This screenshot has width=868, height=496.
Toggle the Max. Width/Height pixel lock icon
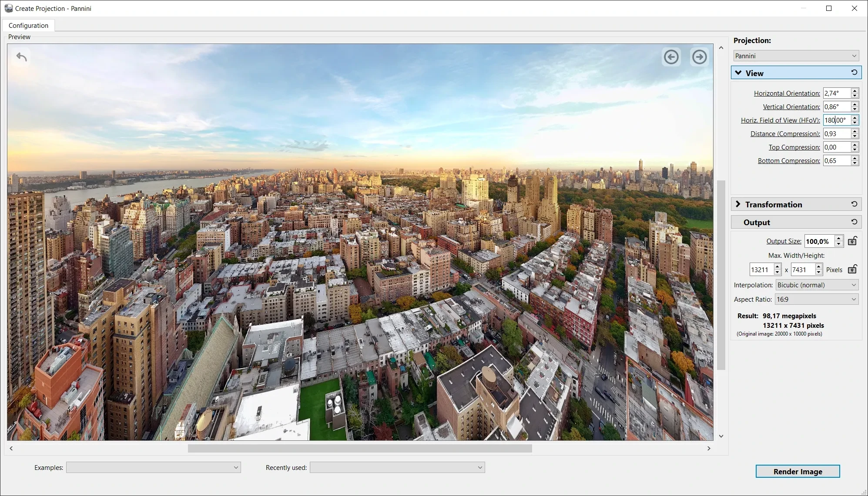click(852, 269)
